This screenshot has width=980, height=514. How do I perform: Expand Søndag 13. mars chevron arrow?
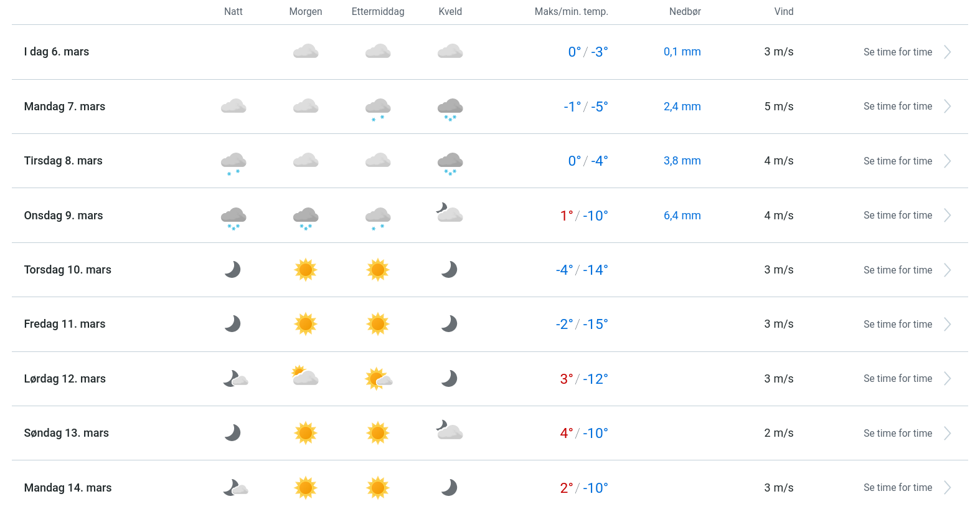[947, 434]
